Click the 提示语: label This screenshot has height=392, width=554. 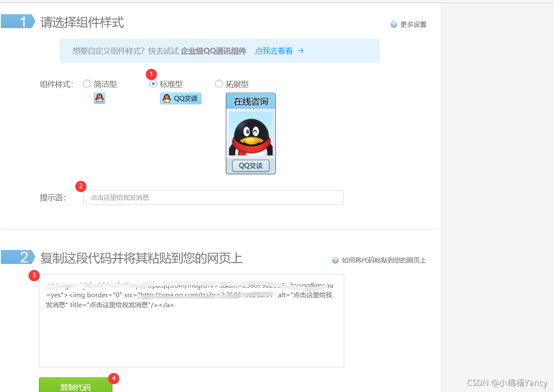[53, 198]
